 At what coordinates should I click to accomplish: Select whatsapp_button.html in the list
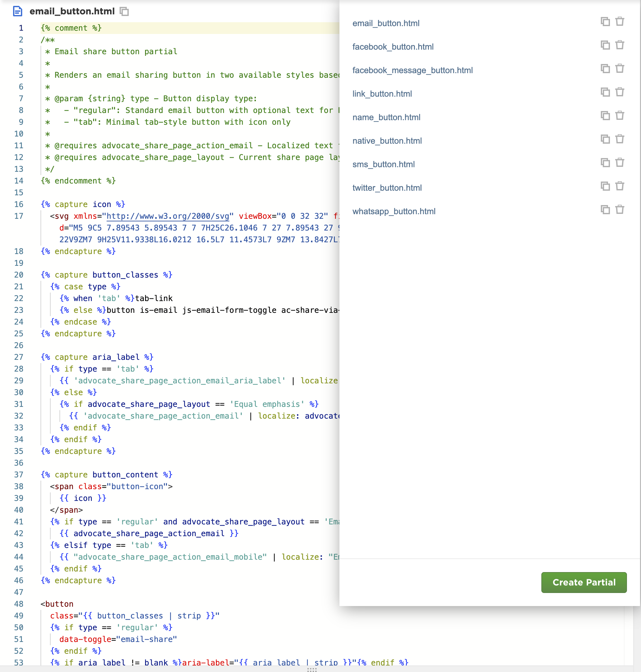click(394, 211)
